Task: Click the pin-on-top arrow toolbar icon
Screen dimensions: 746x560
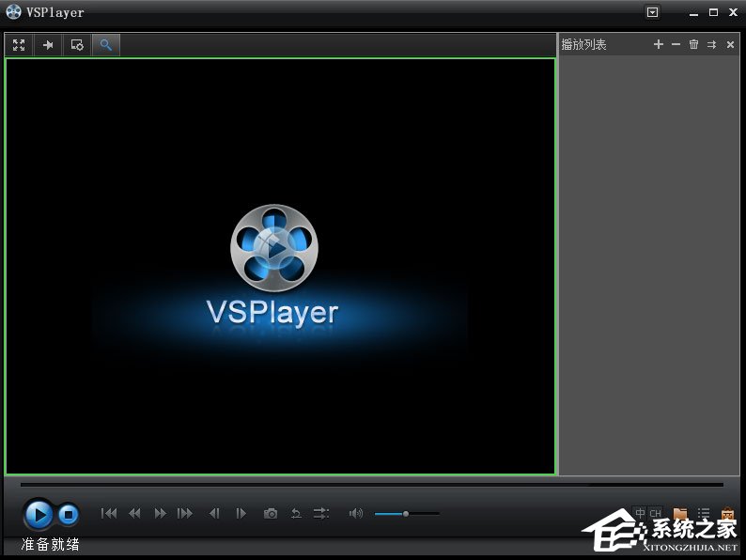Action: [48, 45]
